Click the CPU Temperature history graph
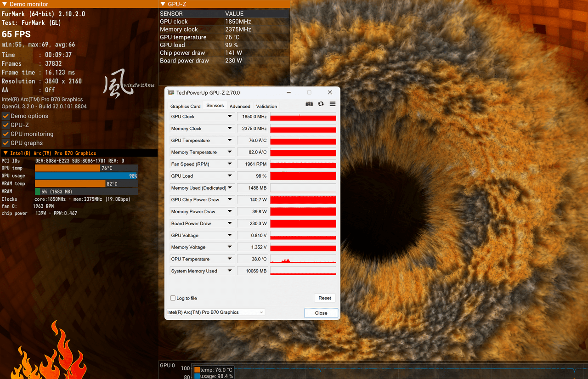Image resolution: width=588 pixels, height=379 pixels. (303, 259)
